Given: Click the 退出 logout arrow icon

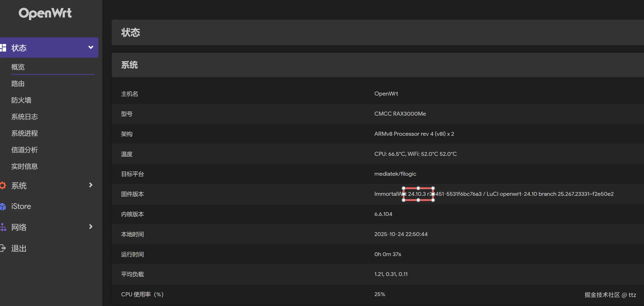Looking at the screenshot, I should point(3,248).
